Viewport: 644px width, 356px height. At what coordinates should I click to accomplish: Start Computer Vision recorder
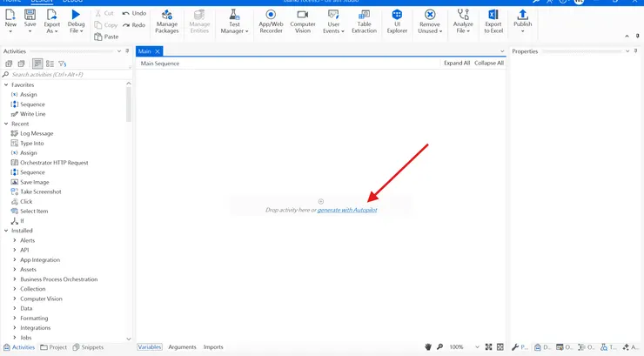(303, 21)
